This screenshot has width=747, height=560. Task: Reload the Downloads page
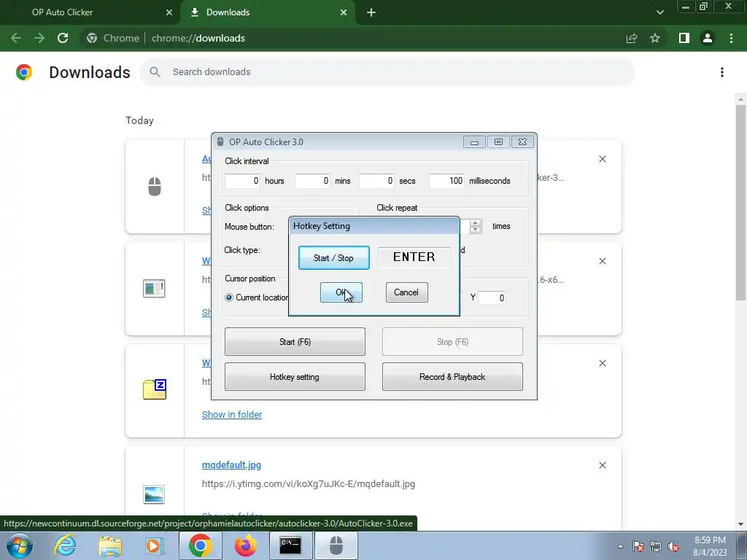pos(63,38)
